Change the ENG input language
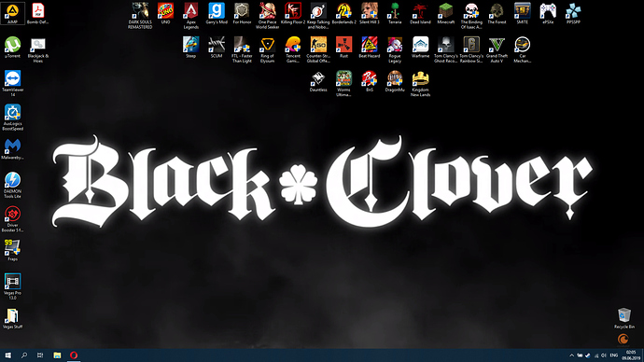644x362 pixels. pos(614,355)
